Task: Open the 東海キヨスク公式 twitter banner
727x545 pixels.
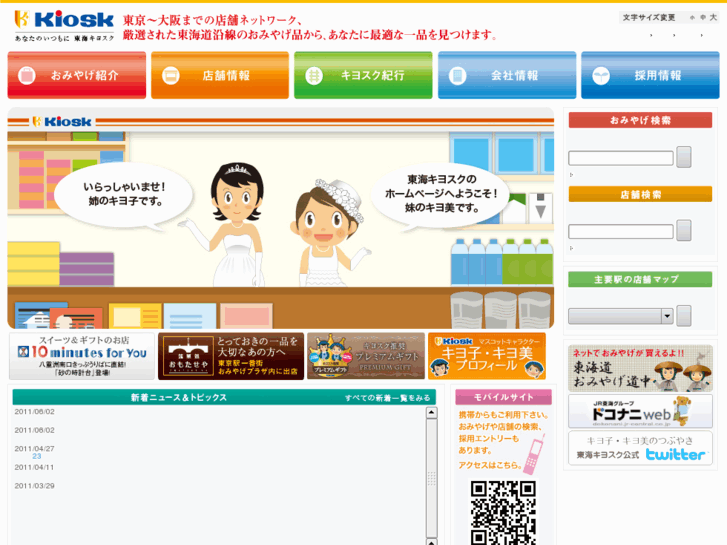Action: pos(640,448)
